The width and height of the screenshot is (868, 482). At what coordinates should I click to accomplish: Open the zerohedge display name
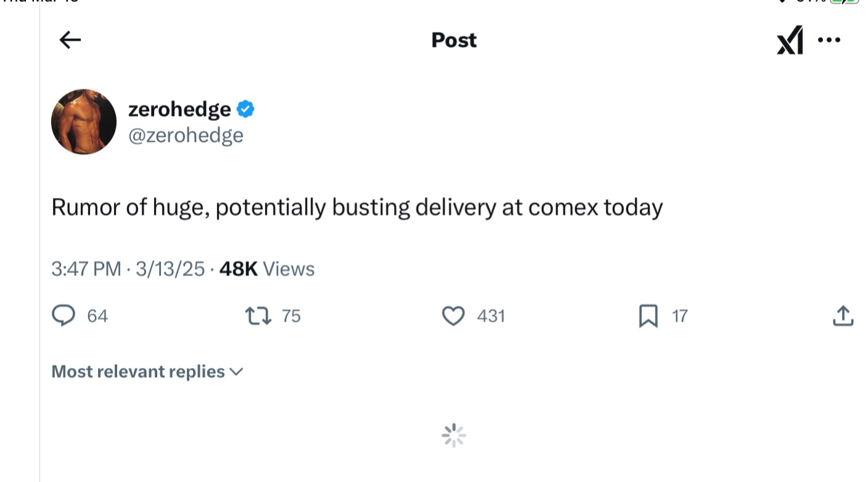179,109
